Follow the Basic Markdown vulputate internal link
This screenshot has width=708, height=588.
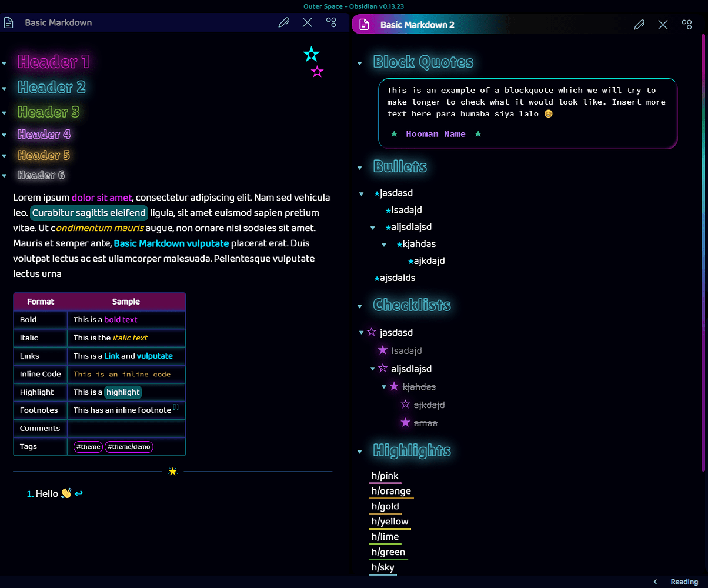(171, 243)
